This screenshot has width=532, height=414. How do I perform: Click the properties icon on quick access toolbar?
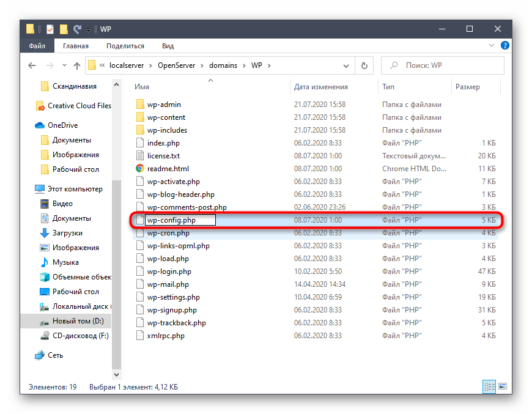point(50,28)
